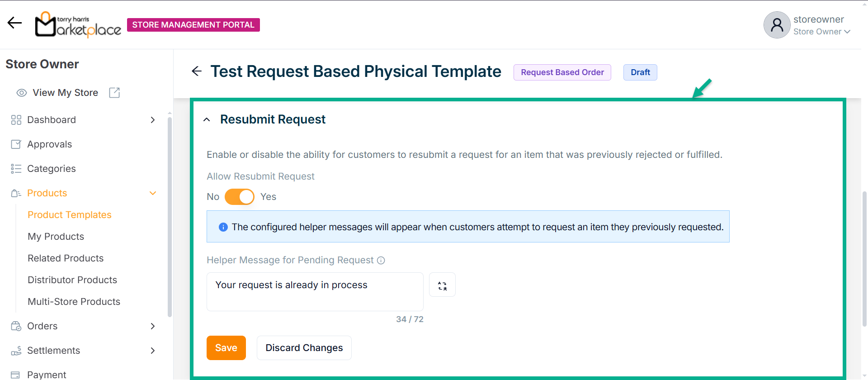Click the info icon next to Helper Message label
The height and width of the screenshot is (380, 868).
tap(381, 261)
